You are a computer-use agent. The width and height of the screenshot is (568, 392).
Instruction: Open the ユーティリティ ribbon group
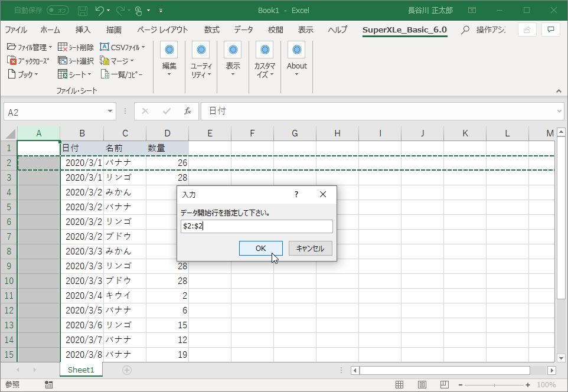click(201, 60)
